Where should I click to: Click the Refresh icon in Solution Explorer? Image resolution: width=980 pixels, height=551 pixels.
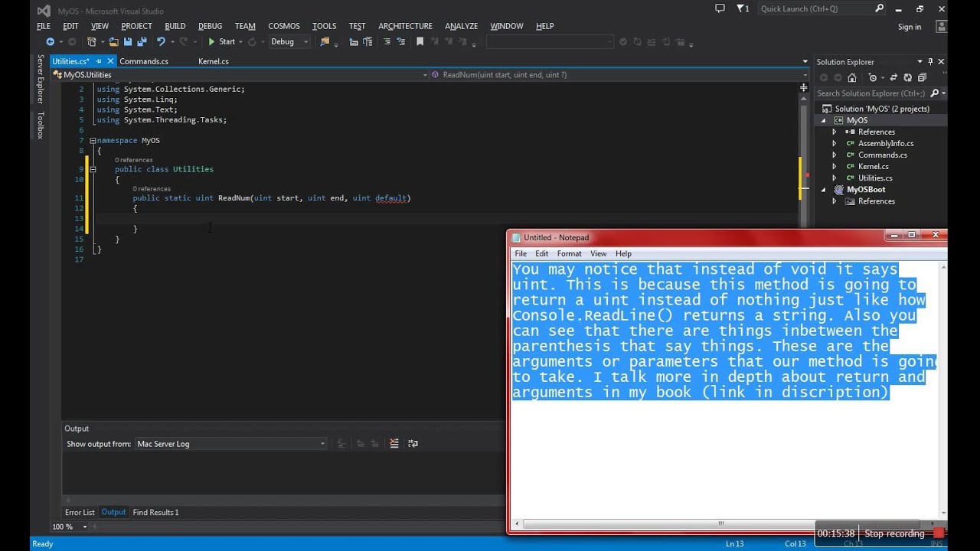click(908, 77)
